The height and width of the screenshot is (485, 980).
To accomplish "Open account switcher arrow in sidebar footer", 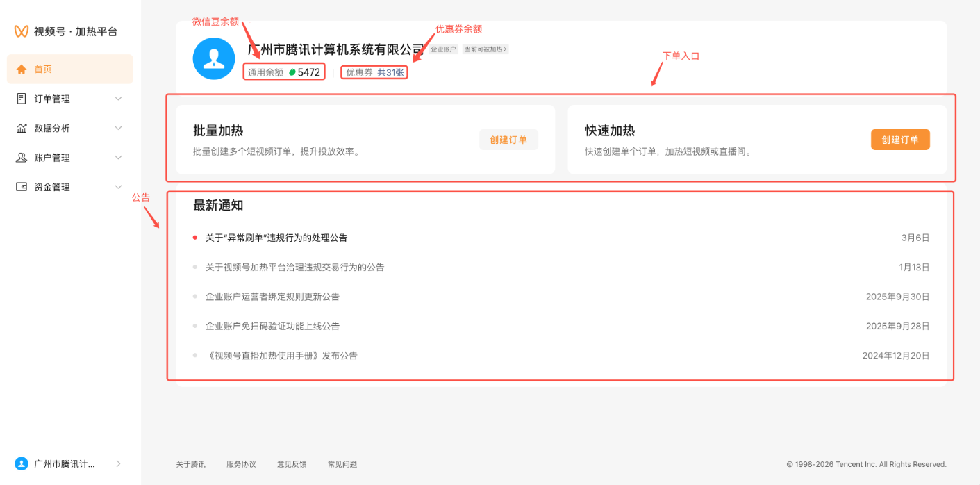I will [118, 463].
